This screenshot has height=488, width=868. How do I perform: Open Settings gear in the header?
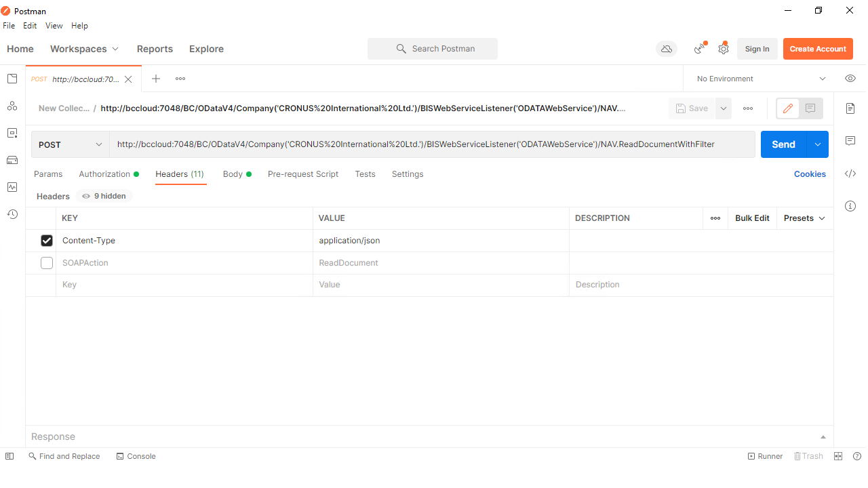[724, 49]
